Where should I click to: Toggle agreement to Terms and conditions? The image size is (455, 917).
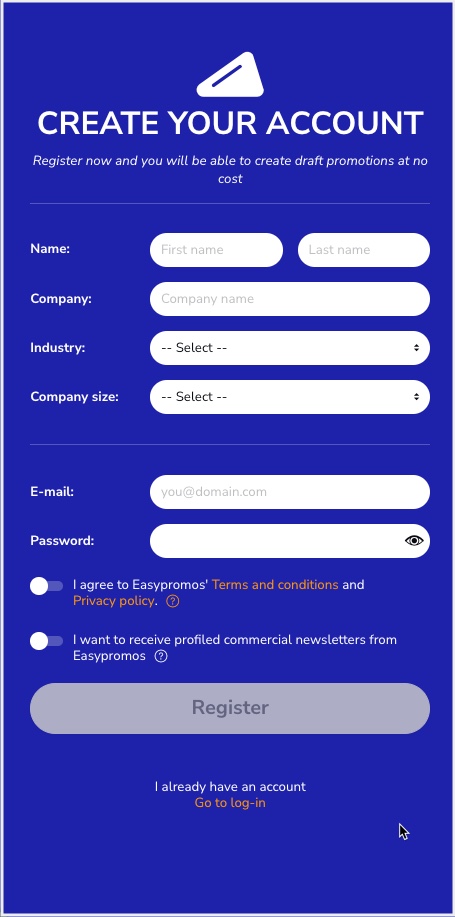point(46,586)
